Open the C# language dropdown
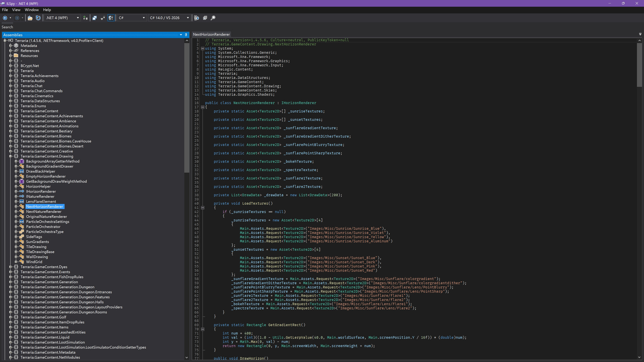 144,18
